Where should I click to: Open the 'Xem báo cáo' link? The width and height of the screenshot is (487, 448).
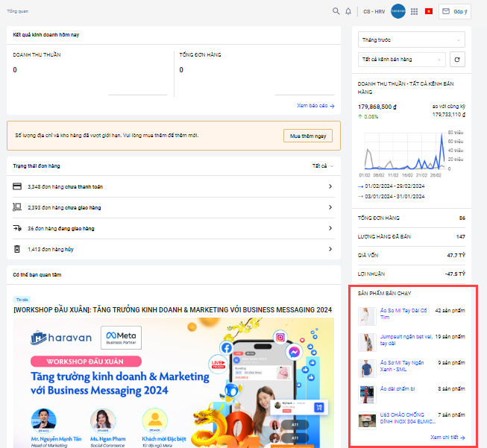pos(315,106)
